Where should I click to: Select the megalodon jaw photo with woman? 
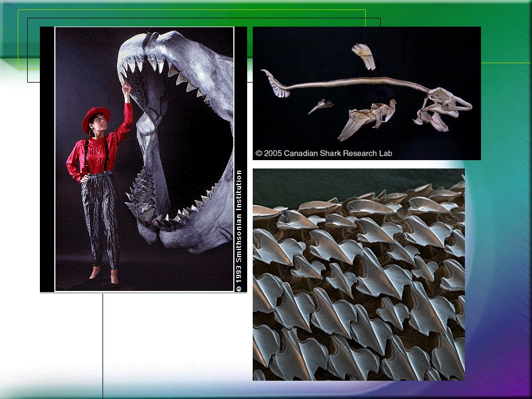[x=144, y=159]
